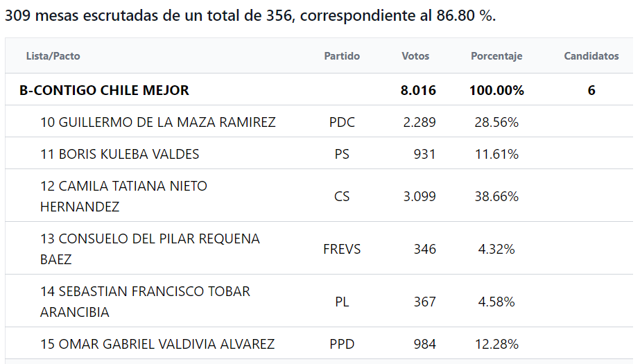Click the Lista/Pacto column header
The width and height of the screenshot is (640, 364).
(x=53, y=56)
